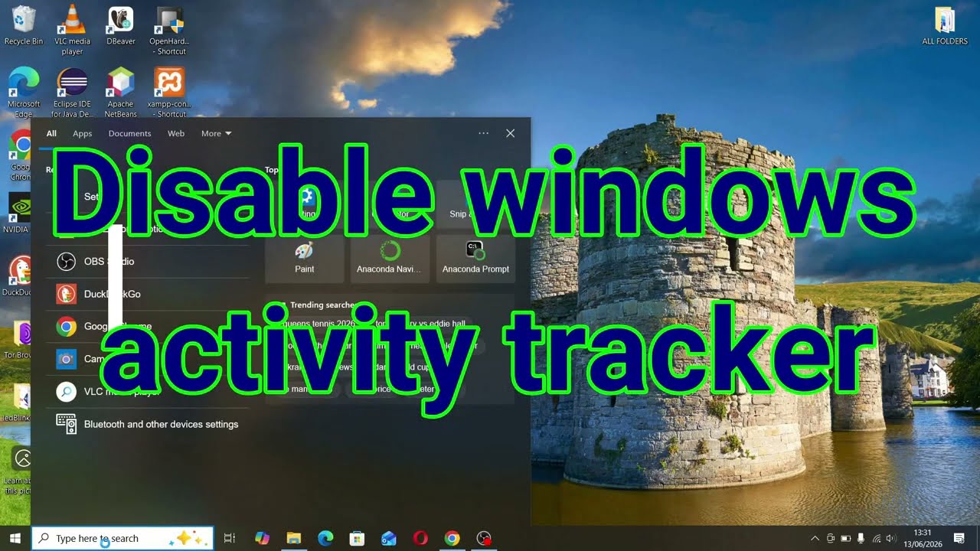This screenshot has width=980, height=551.
Task: Open Paint from the search panel tiles
Action: pyautogui.click(x=305, y=258)
